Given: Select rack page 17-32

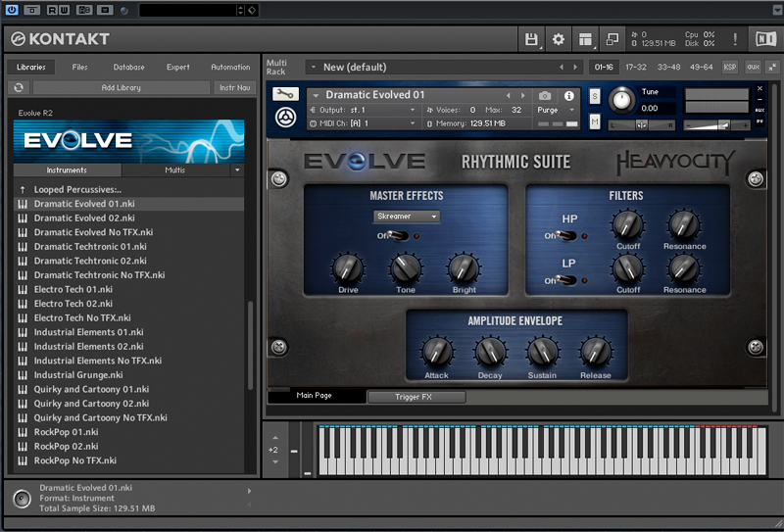Looking at the screenshot, I should click(636, 67).
